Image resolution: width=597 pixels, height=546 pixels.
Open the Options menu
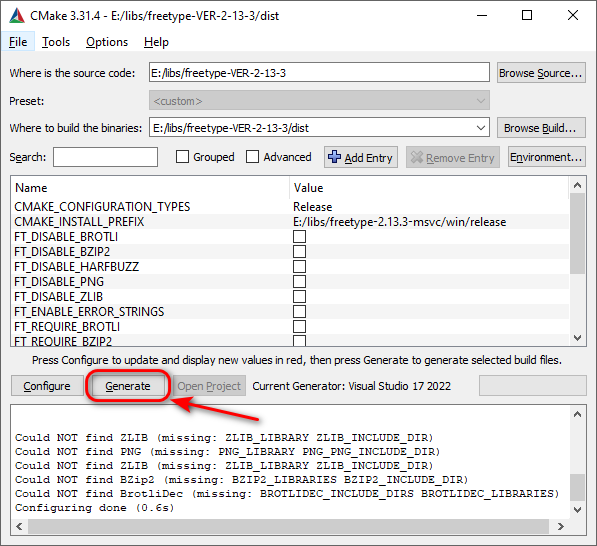coord(107,42)
